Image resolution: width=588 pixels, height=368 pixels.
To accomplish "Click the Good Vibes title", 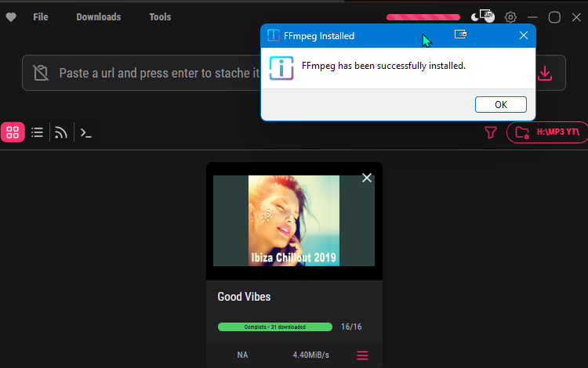I will [x=244, y=297].
